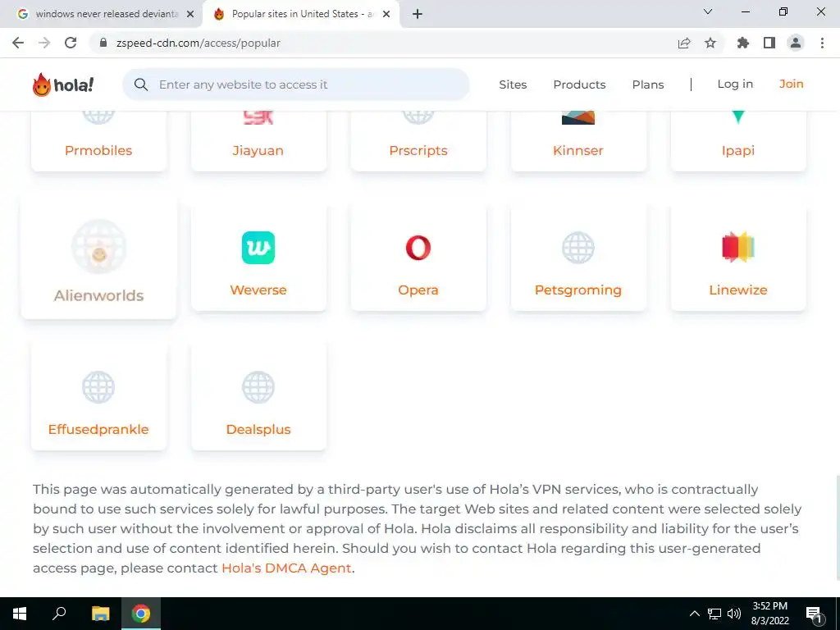Viewport: 840px width, 630px height.
Task: Click the Effusedprankle globe icon
Action: point(98,387)
